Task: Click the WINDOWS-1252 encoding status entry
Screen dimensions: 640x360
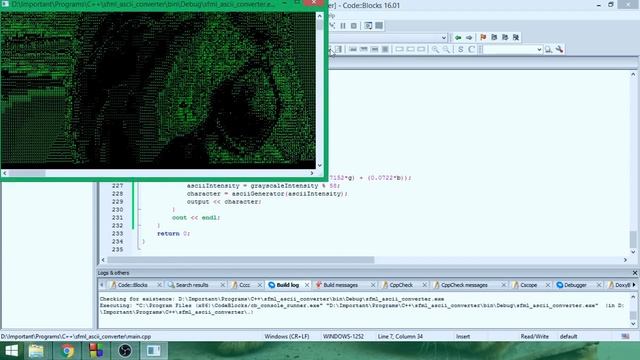Action: [x=343, y=337]
